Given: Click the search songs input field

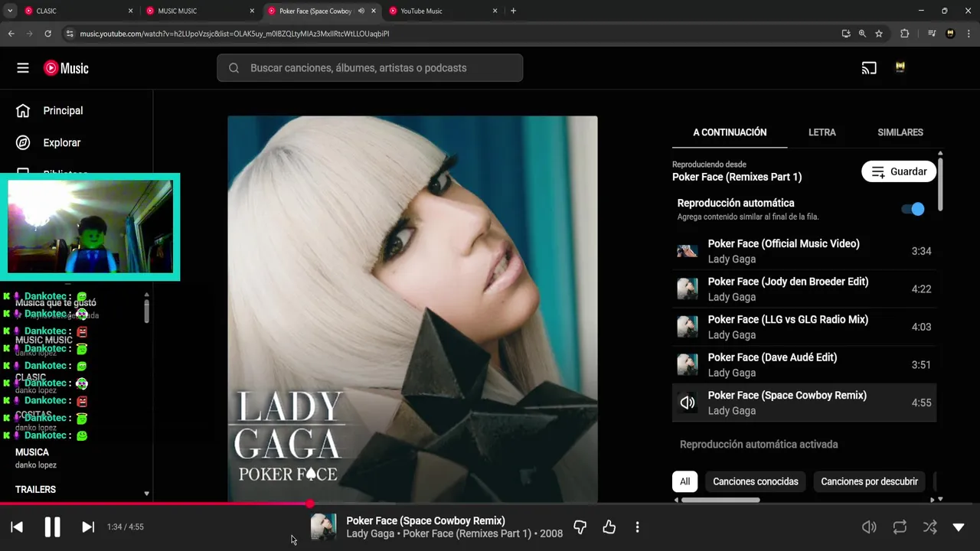Looking at the screenshot, I should [370, 68].
